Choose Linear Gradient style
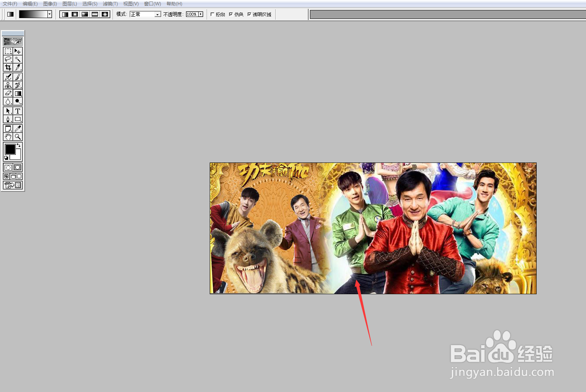This screenshot has width=586, height=392. point(65,14)
